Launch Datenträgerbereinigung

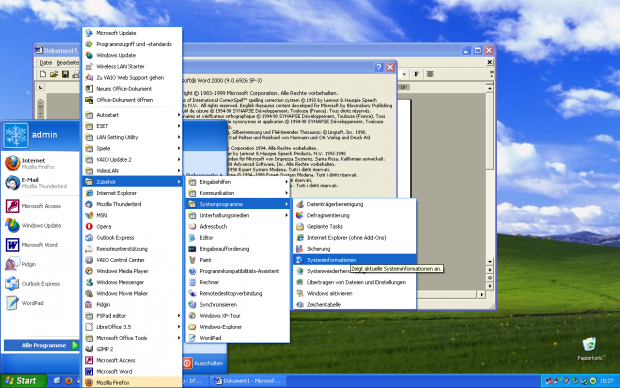(354, 204)
